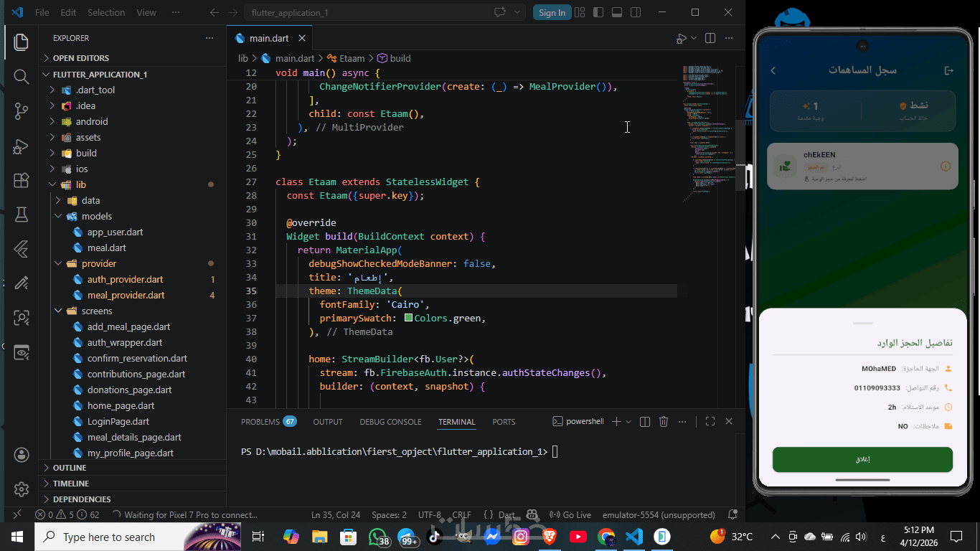980x551 pixels.
Task: Open the Search view in activity bar
Action: click(x=21, y=77)
